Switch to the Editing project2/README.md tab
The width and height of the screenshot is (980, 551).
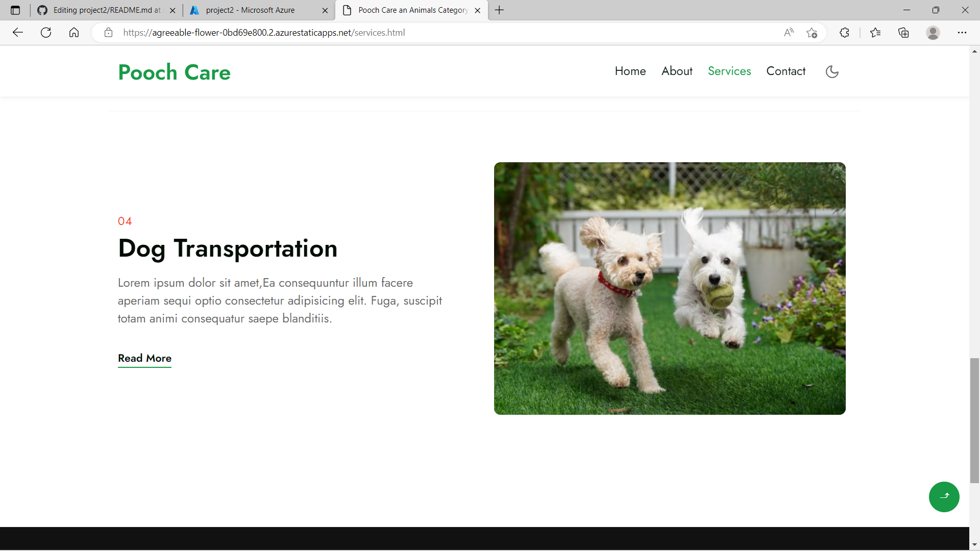100,10
